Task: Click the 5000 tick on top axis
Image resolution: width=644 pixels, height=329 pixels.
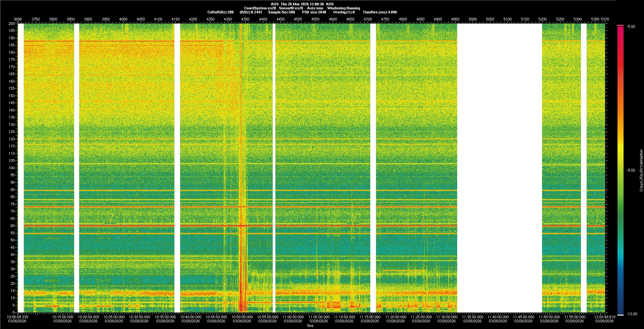Action: click(x=473, y=19)
